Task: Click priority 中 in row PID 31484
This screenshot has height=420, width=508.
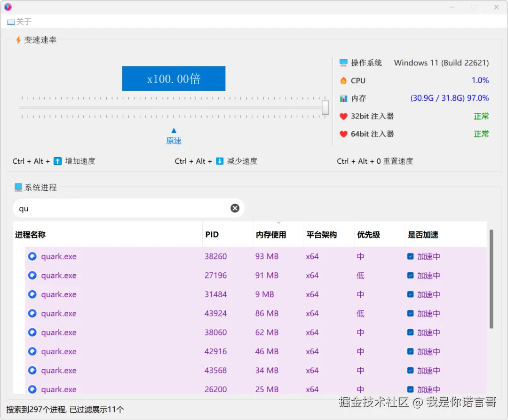Action: (x=360, y=294)
